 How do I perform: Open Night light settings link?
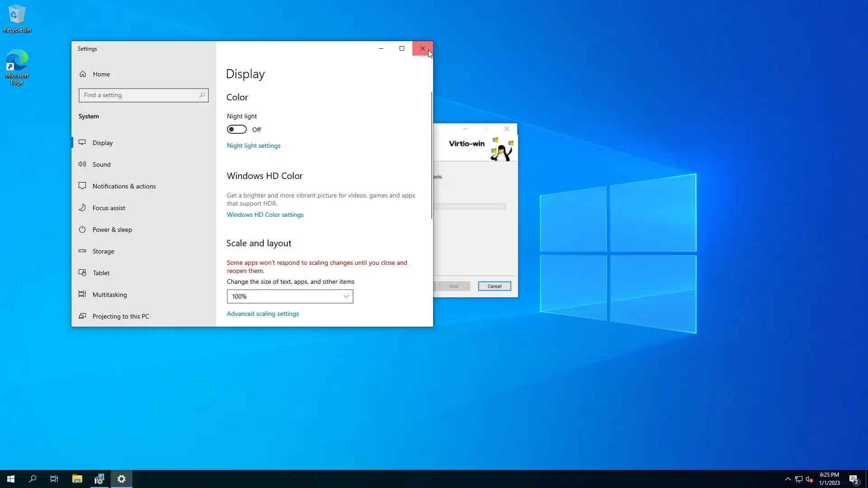pos(254,145)
